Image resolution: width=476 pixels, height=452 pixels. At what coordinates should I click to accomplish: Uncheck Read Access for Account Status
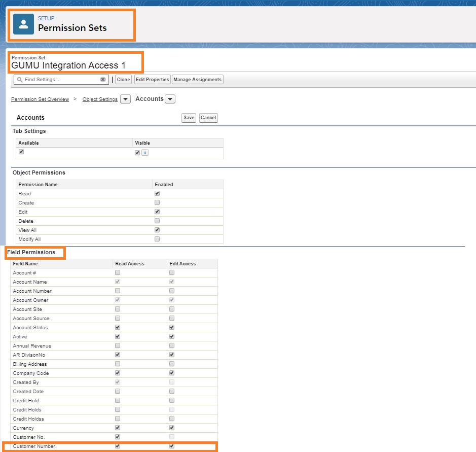118,327
